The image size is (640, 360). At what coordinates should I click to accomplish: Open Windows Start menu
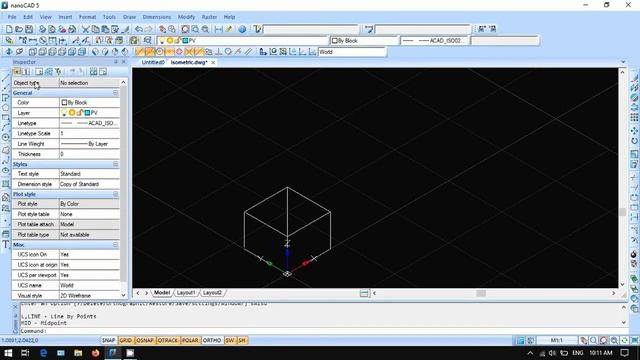click(8, 353)
